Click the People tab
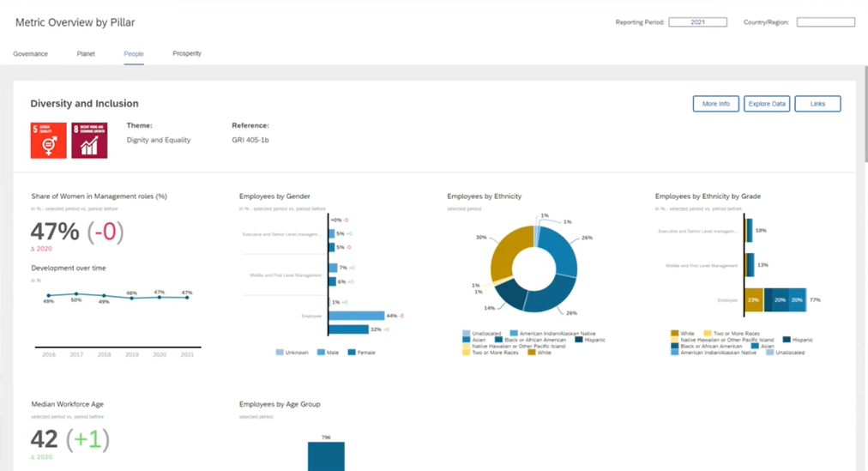 (134, 54)
